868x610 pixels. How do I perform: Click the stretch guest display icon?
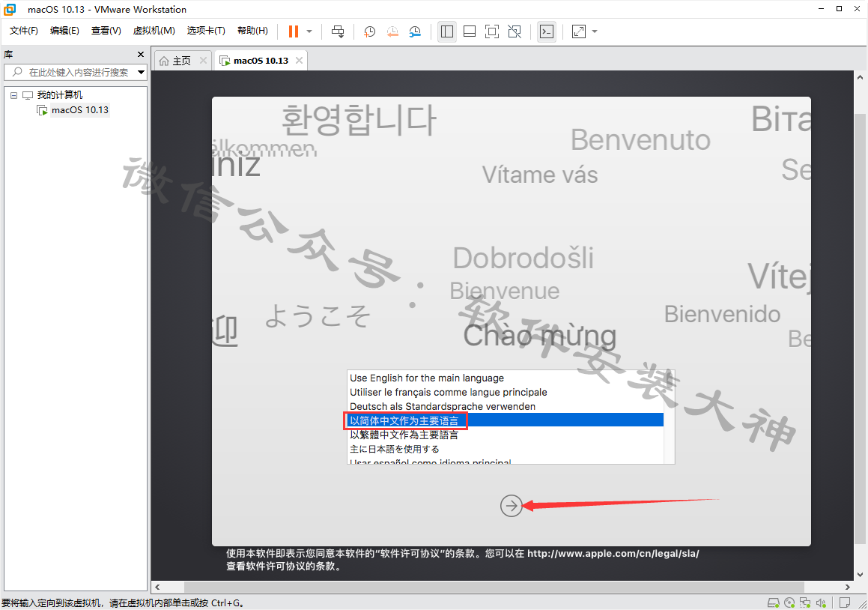point(578,31)
